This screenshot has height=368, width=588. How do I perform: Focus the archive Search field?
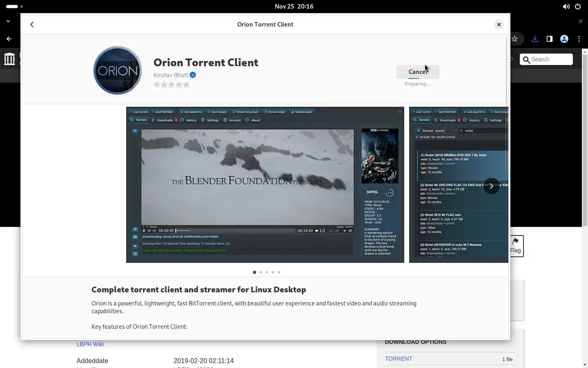(546, 59)
